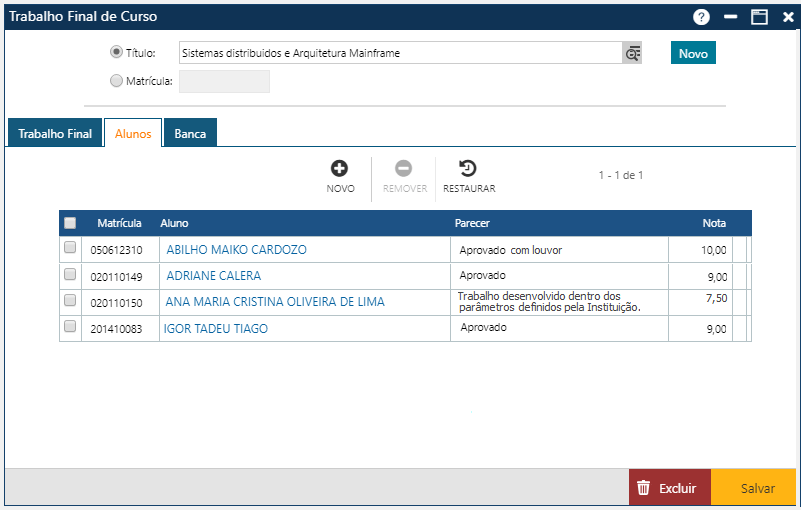Toggle the select-all checkbox in table header

70,223
